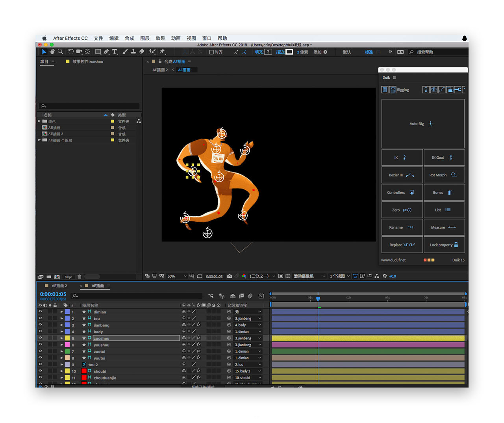
Task: Select the Eraser tool
Action: click(142, 52)
